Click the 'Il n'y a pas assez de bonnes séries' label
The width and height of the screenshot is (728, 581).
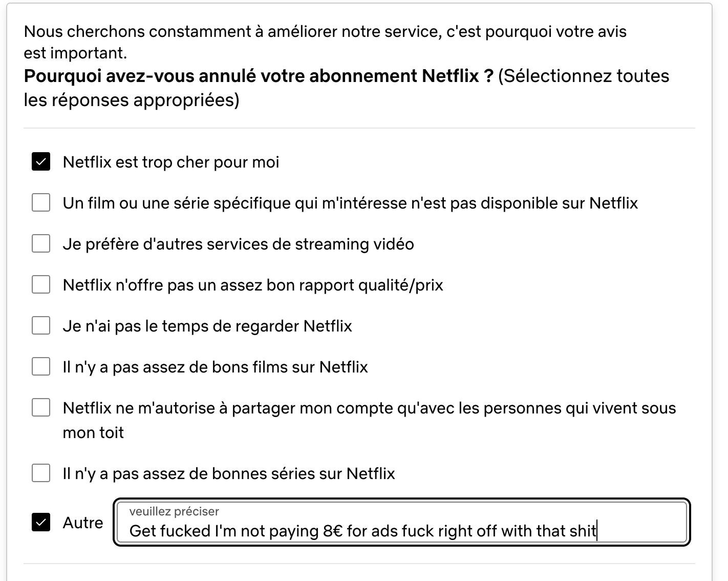(x=229, y=474)
